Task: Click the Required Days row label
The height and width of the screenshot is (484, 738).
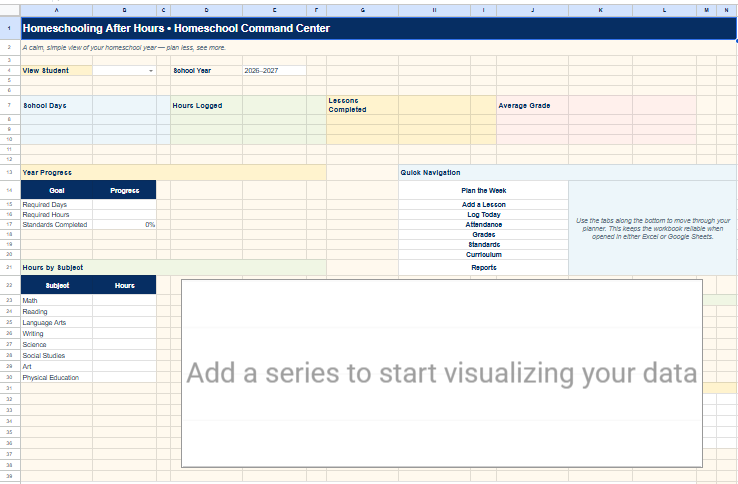Action: tap(56, 204)
